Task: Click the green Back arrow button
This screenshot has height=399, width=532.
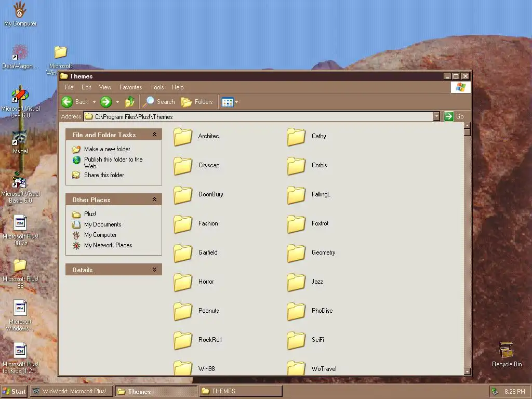Action: 67,102
